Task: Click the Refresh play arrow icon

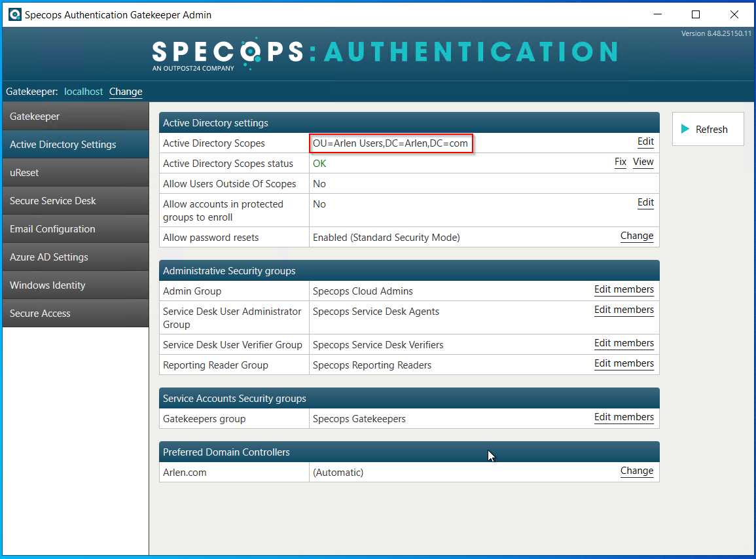Action: pyautogui.click(x=685, y=129)
